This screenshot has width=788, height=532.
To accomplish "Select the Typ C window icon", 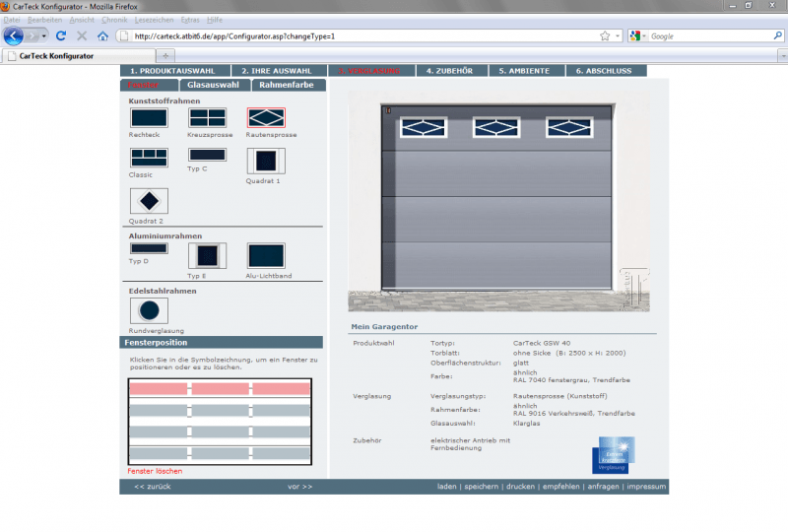I will [x=207, y=155].
